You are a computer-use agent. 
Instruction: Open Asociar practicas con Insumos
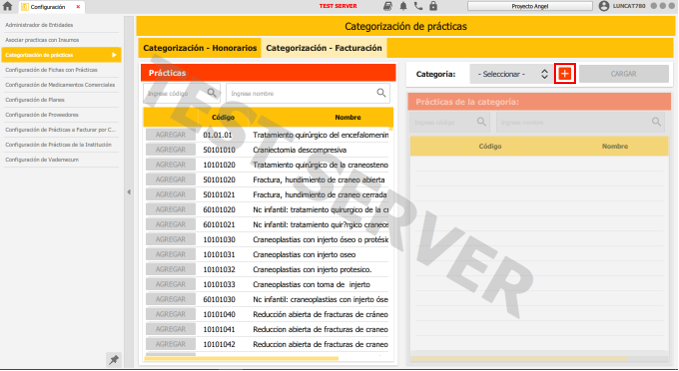click(61, 40)
